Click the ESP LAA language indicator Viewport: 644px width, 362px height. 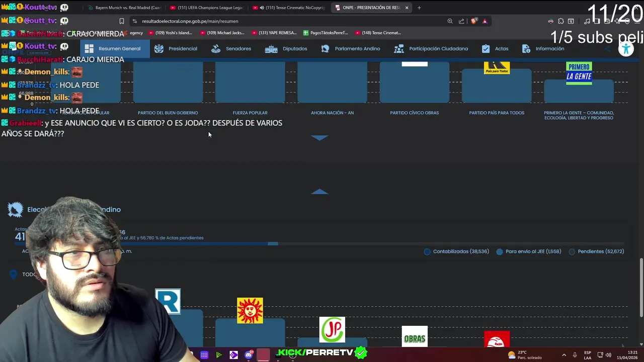pyautogui.click(x=588, y=355)
